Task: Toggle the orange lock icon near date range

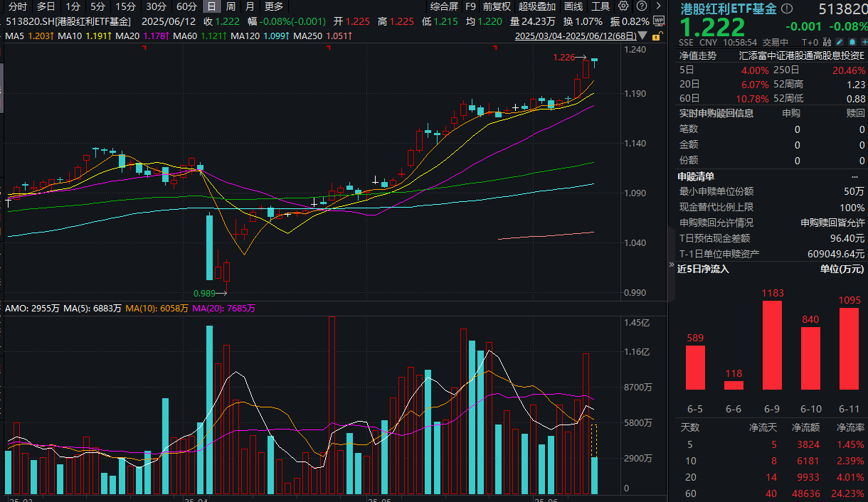Action: pos(657,35)
